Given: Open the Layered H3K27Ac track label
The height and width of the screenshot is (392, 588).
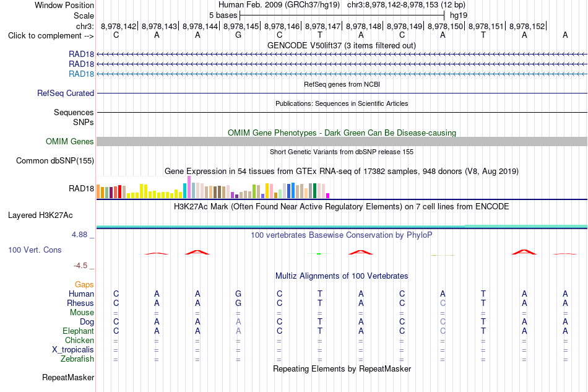Looking at the screenshot, I should point(40,216).
